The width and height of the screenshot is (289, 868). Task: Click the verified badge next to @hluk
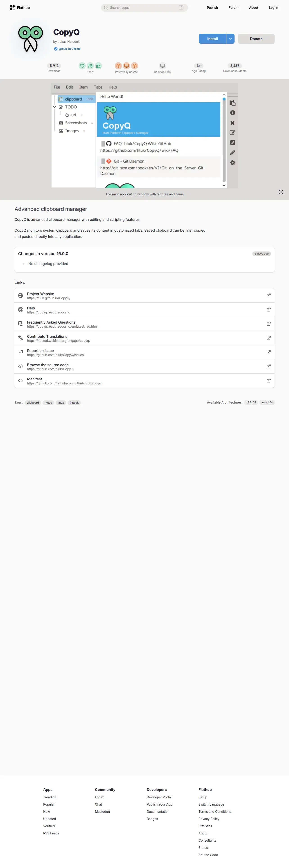coord(56,49)
